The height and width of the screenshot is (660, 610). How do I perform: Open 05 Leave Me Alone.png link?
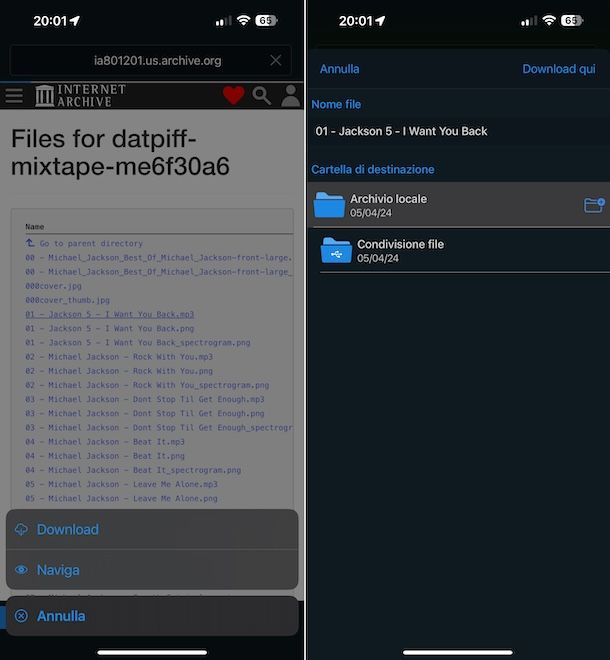(121, 498)
